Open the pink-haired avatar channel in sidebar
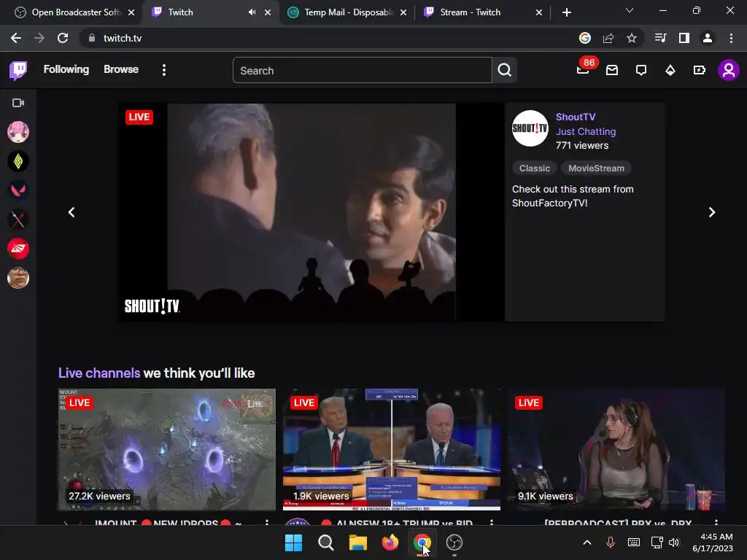The width and height of the screenshot is (747, 560). tap(18, 132)
